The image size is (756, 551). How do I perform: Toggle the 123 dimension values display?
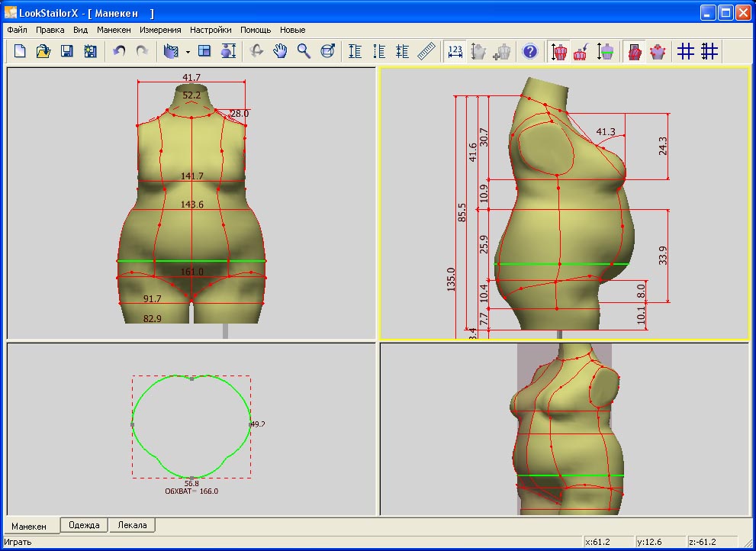pyautogui.click(x=455, y=51)
